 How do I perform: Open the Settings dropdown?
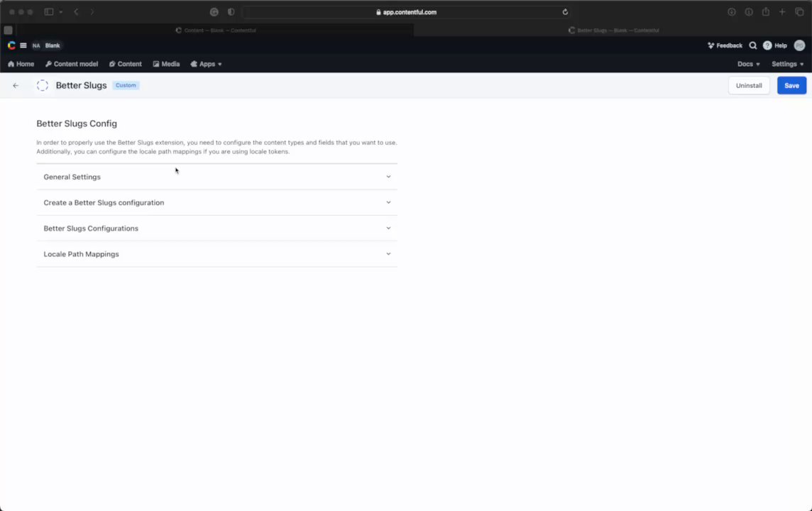(787, 64)
